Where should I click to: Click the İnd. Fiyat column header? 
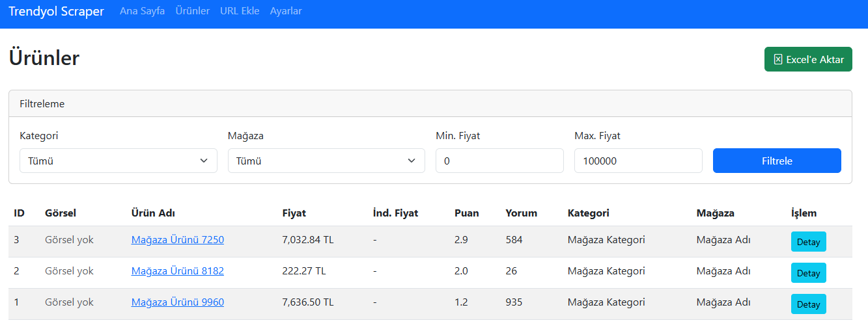point(396,213)
